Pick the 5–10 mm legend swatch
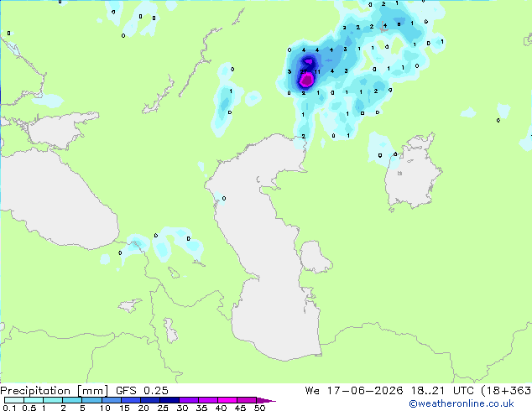 (x=91, y=400)
